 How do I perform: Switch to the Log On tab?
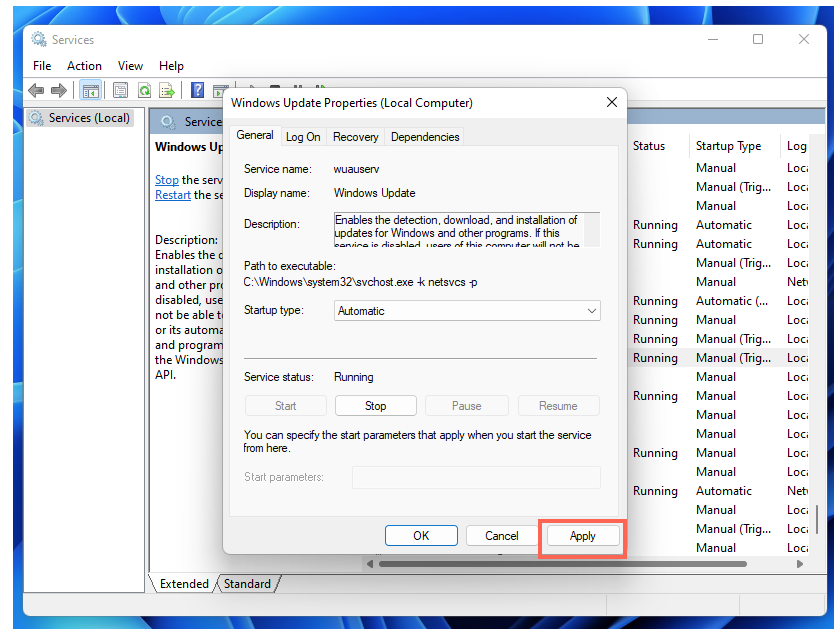coord(303,137)
